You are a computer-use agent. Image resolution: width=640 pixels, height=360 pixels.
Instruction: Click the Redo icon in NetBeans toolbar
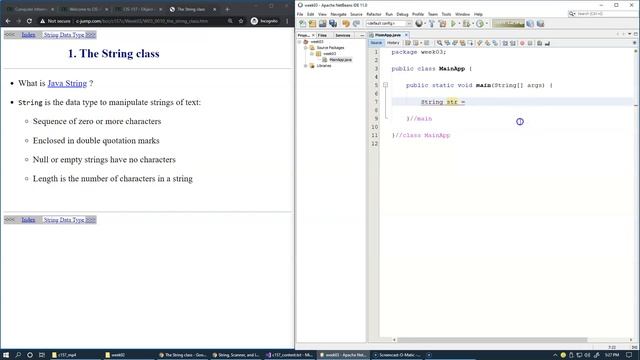(x=356, y=24)
